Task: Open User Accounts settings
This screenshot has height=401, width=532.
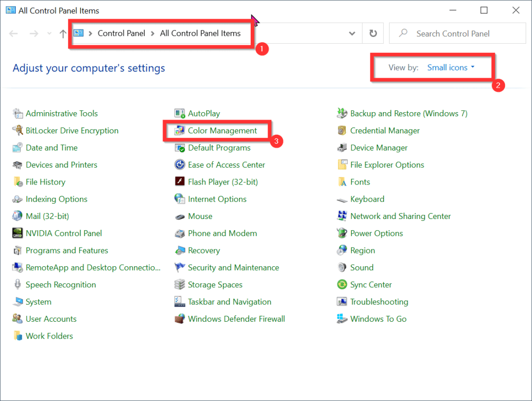Action: [51, 318]
